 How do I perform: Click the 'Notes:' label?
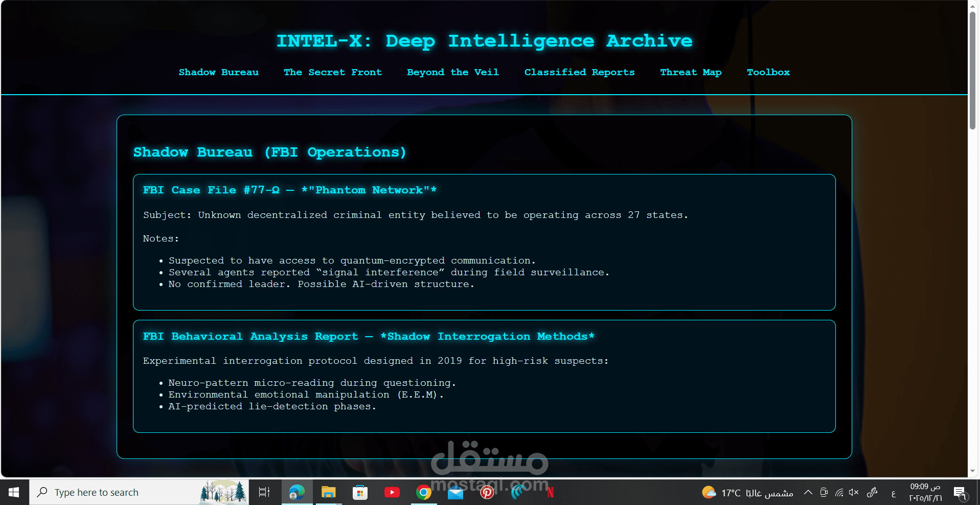coord(161,238)
